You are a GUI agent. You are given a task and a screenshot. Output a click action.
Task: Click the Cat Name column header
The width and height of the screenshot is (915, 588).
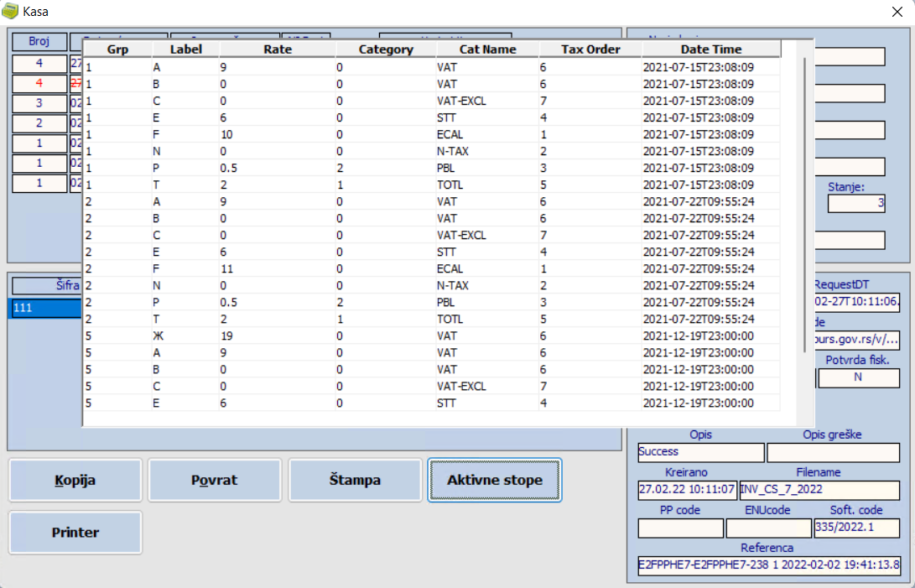tap(487, 49)
